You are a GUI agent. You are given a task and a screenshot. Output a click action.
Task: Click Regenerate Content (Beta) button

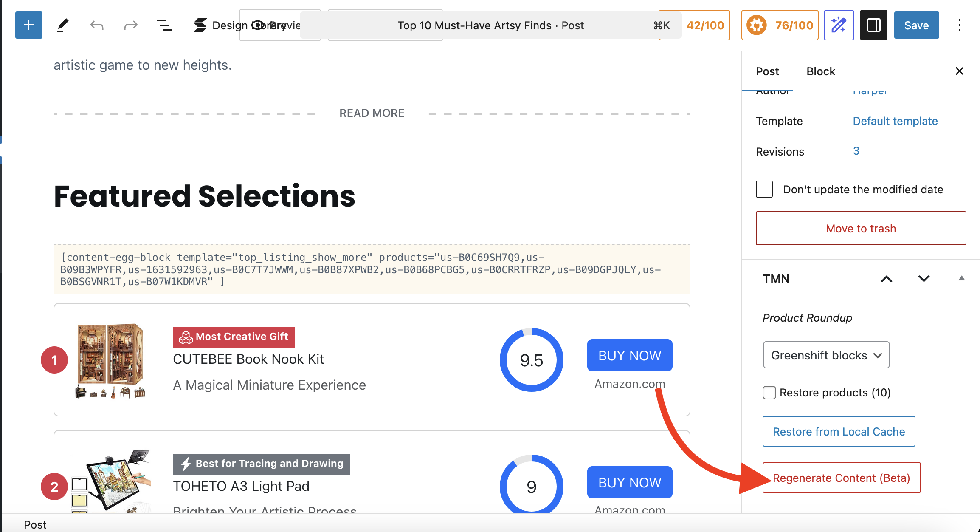pyautogui.click(x=841, y=478)
